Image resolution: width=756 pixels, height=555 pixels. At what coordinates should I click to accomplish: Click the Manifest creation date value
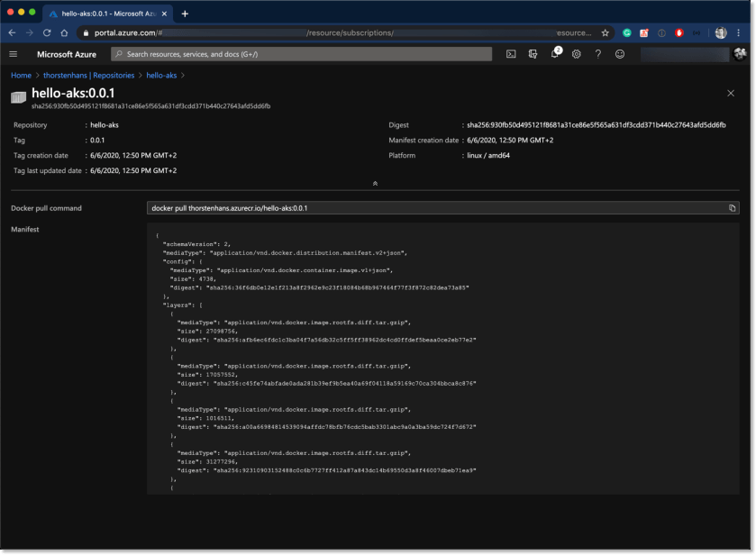(x=510, y=141)
